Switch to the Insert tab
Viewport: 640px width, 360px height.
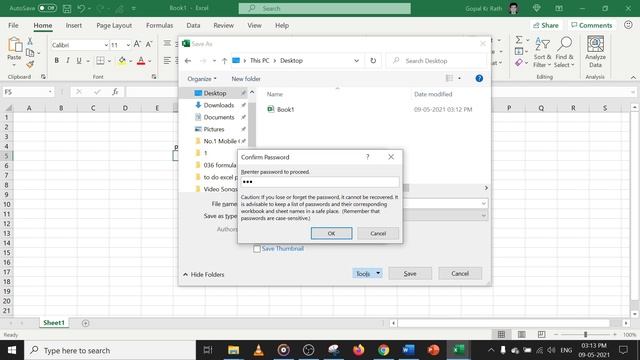[x=73, y=25]
